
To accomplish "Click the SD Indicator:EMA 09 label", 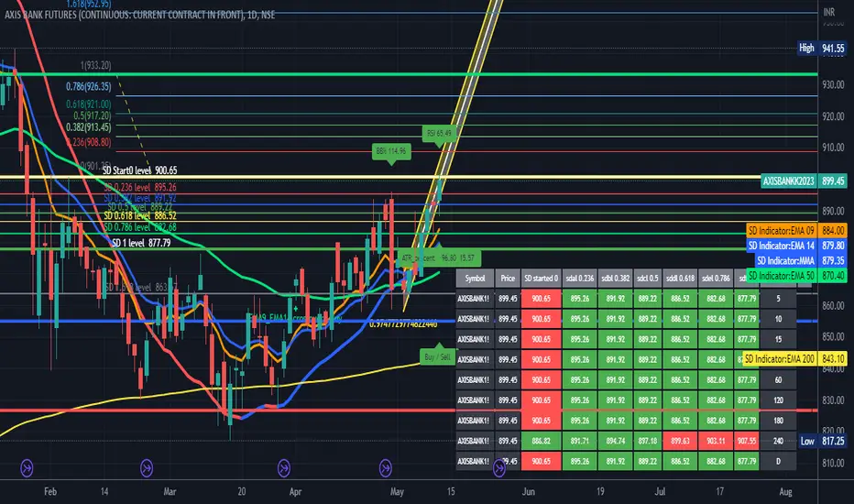I will click(x=797, y=231).
